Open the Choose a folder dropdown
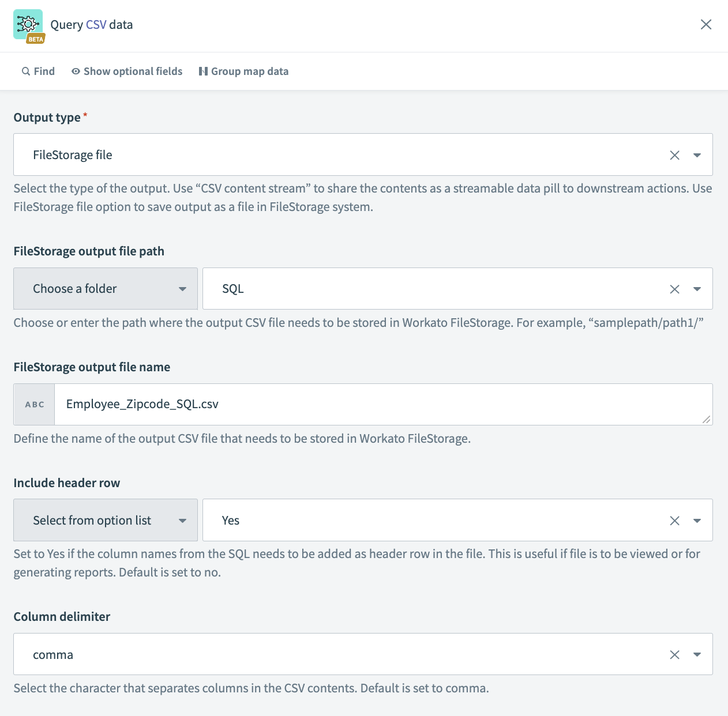The height and width of the screenshot is (716, 728). 106,289
